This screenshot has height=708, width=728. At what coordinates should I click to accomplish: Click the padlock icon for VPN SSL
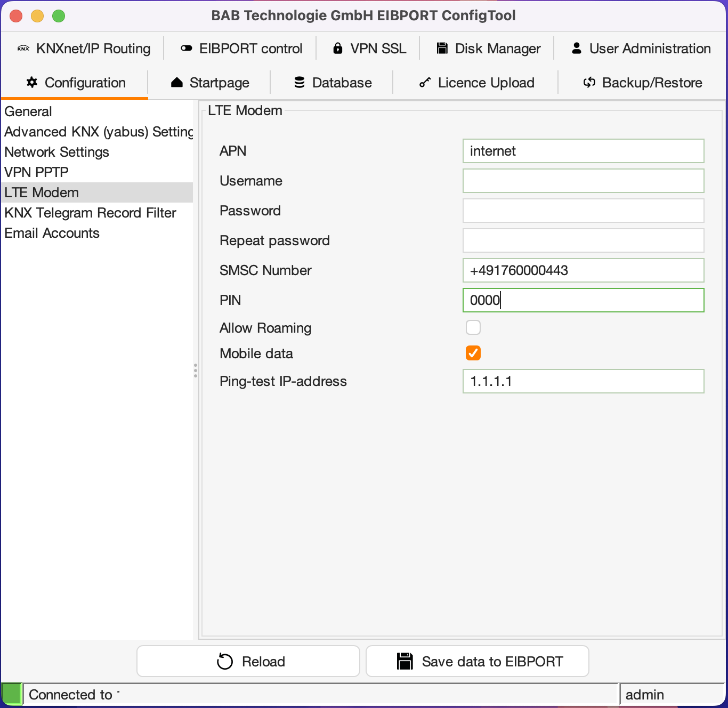(x=338, y=49)
